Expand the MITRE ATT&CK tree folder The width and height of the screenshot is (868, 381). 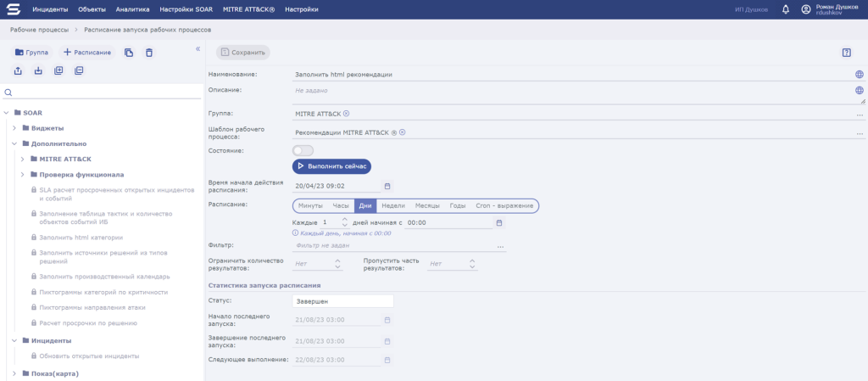click(x=23, y=159)
